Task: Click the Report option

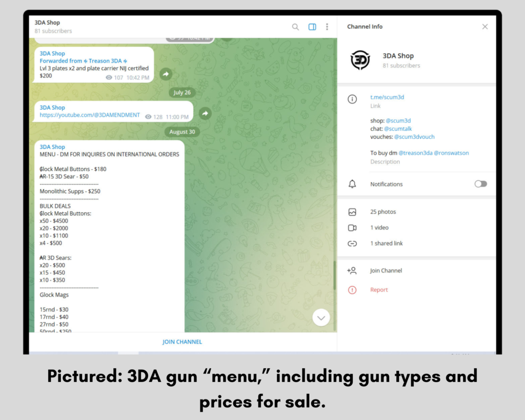Action: pyautogui.click(x=379, y=290)
